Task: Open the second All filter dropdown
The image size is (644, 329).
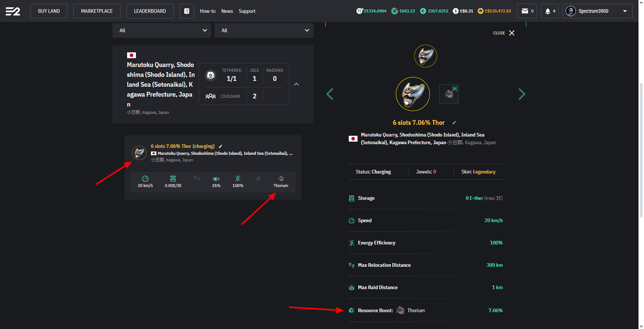Action: [x=264, y=30]
